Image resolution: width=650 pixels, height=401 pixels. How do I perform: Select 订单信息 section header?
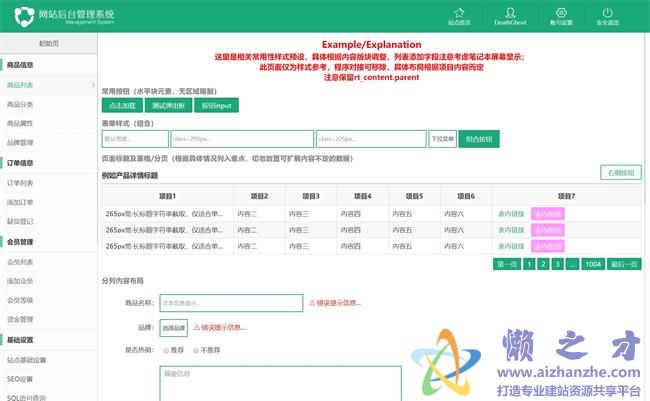point(20,163)
